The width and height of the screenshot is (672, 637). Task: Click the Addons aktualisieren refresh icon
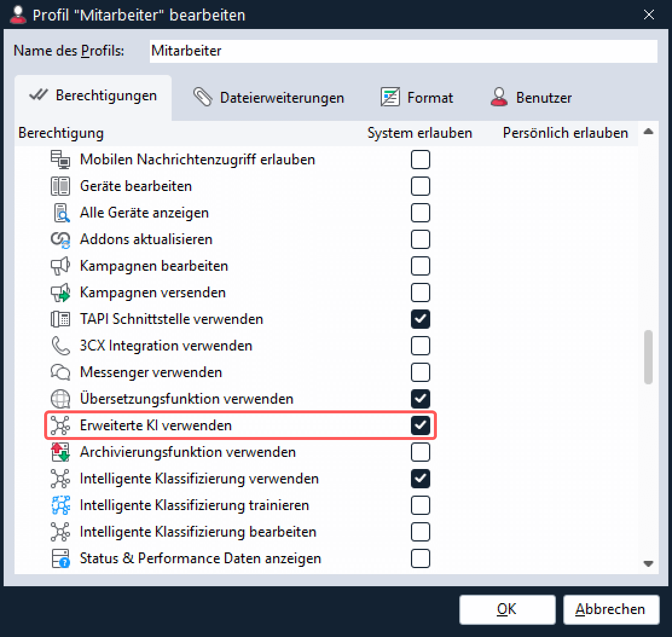[x=60, y=239]
